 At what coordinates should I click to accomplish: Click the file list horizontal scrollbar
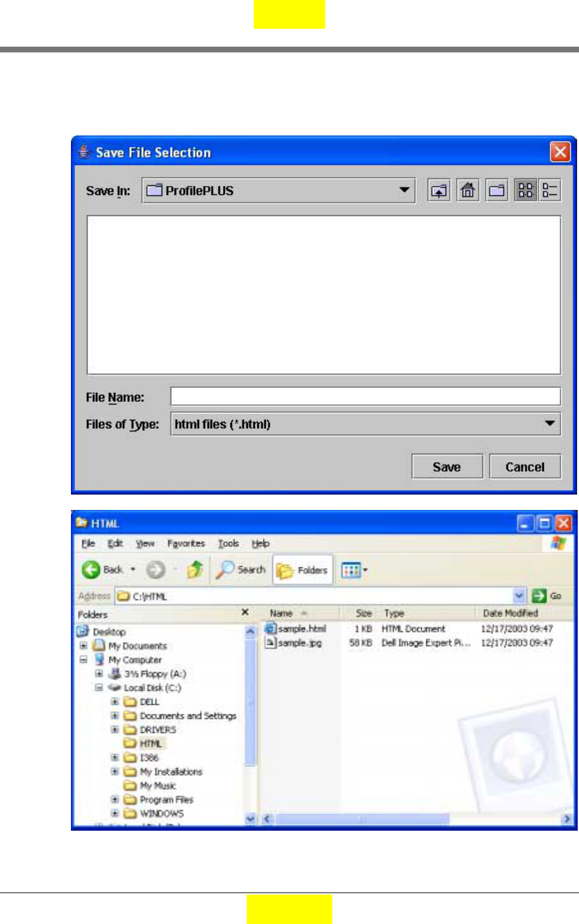pos(362,819)
